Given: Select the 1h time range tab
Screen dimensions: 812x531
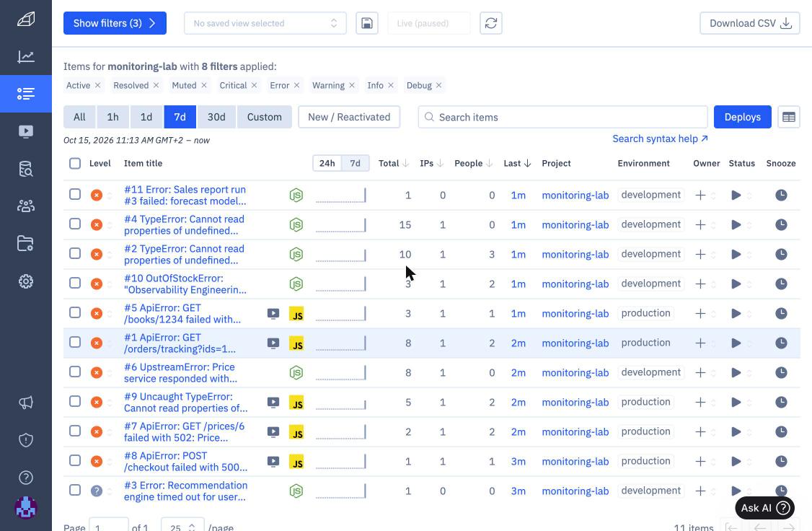Looking at the screenshot, I should point(113,117).
